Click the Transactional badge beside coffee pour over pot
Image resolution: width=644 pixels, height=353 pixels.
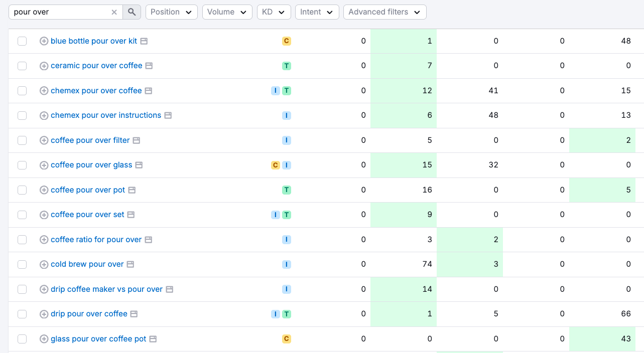287,190
